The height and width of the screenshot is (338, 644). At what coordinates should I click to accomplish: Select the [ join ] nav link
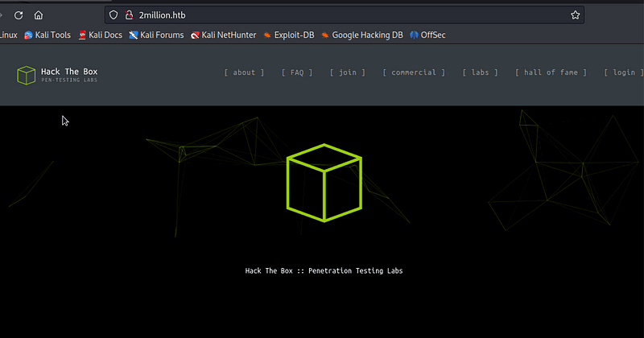[x=347, y=72]
